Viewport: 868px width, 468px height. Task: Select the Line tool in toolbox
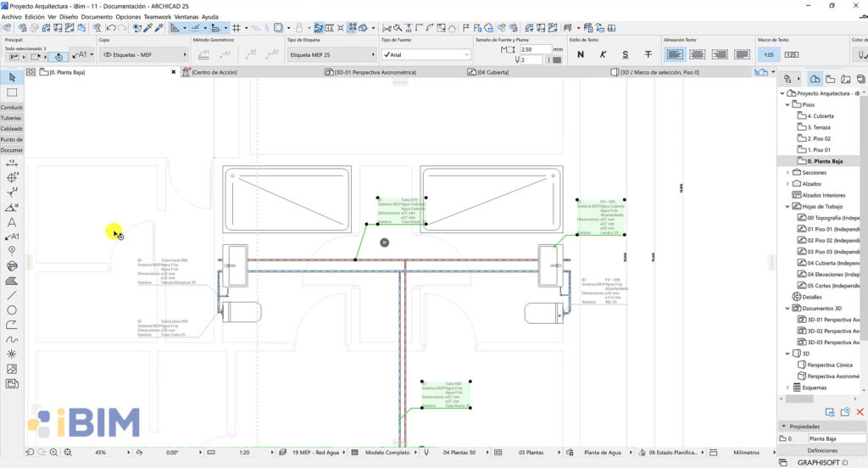12,295
